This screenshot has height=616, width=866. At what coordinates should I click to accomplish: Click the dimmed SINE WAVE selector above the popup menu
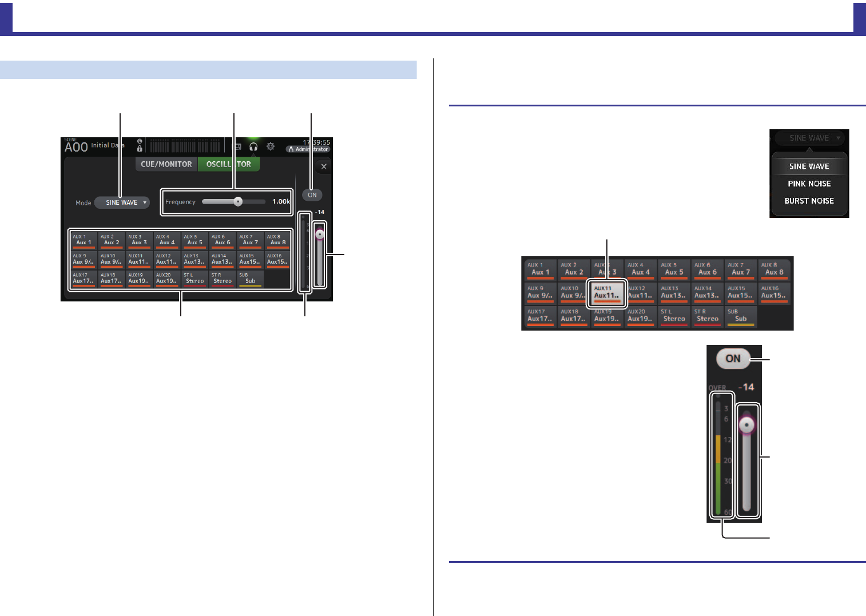pyautogui.click(x=809, y=138)
